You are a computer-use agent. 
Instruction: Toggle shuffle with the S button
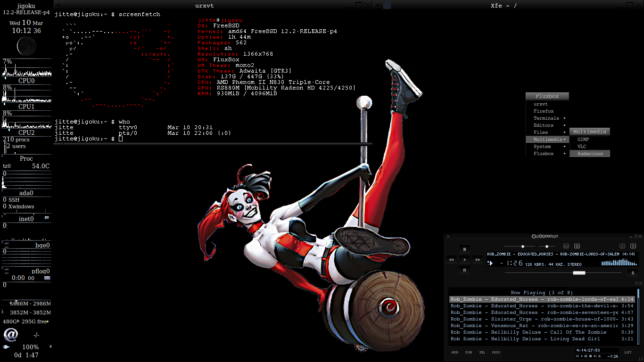coord(622,246)
